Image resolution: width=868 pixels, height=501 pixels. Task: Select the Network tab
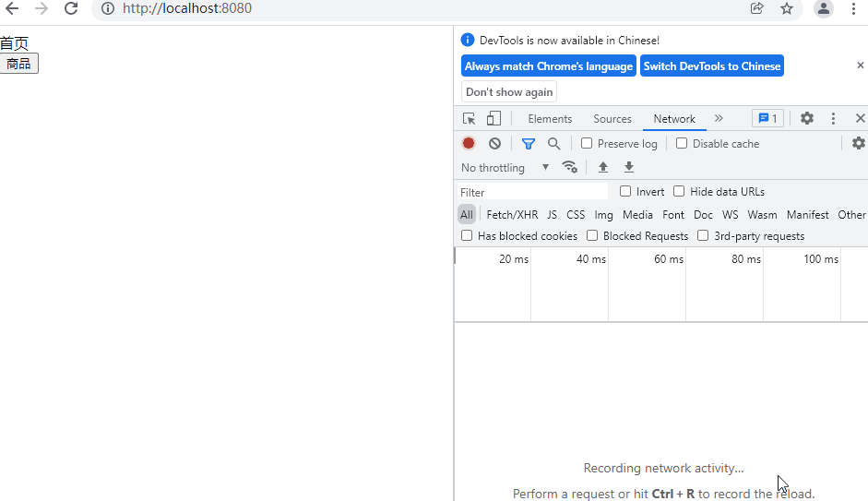pos(674,119)
